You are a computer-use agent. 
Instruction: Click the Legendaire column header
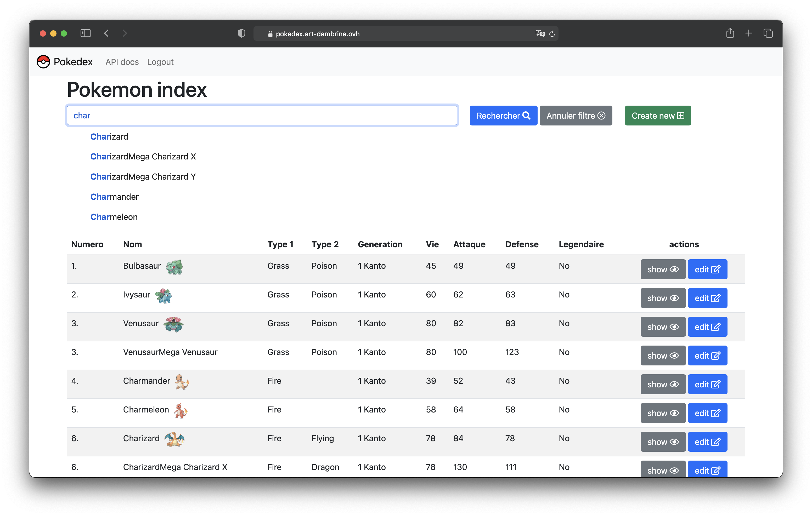click(581, 244)
